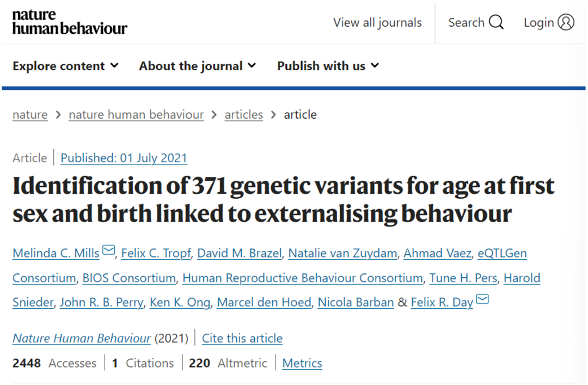Viewport: 588px width, 385px height.
Task: Click the Nature Human Behaviour journal citation link
Action: click(x=82, y=338)
